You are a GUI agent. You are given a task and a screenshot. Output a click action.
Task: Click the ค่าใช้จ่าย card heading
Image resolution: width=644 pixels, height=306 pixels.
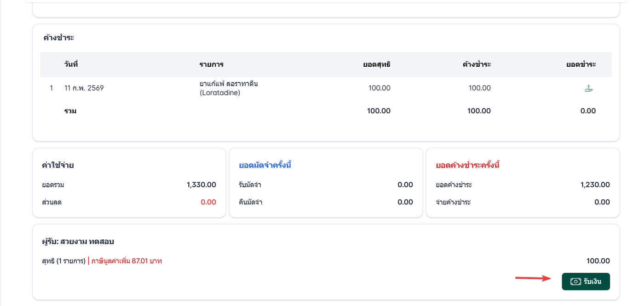click(x=58, y=165)
